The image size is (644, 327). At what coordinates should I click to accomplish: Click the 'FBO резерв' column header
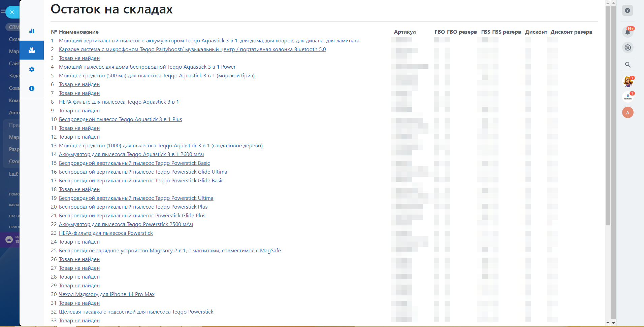tap(462, 32)
